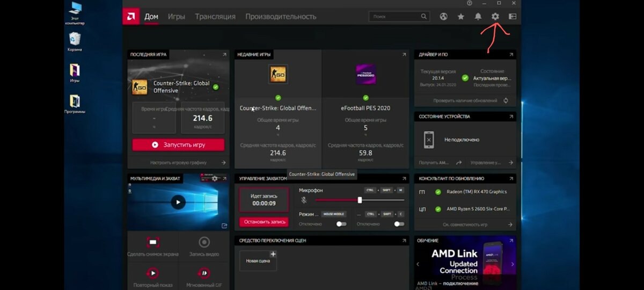The image size is (644, 290).
Task: Expand Последняя игра panel arrow
Action: click(224, 54)
